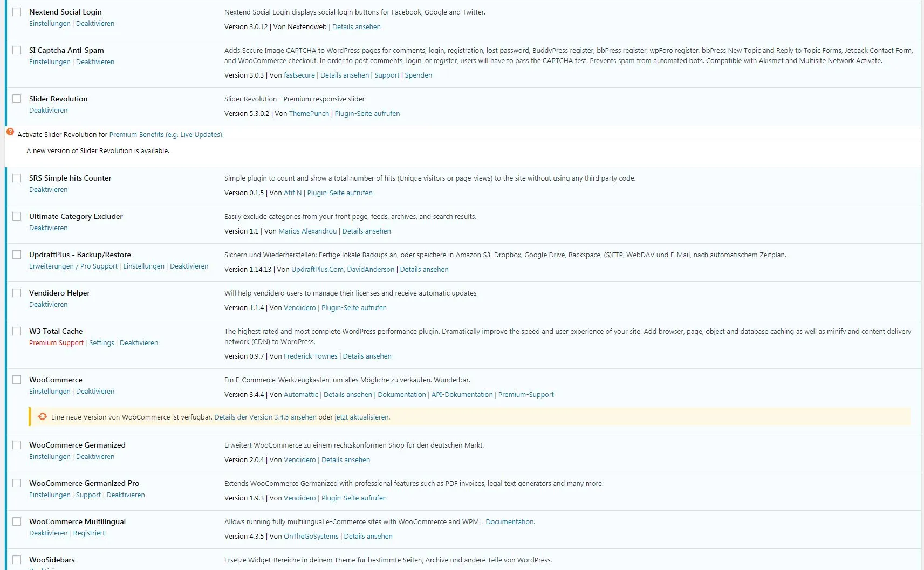Click jetzt aktualisieren to update WooCommerce

point(361,417)
